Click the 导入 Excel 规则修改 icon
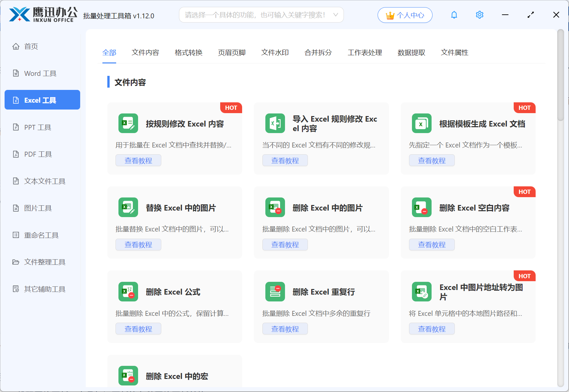 pos(275,123)
